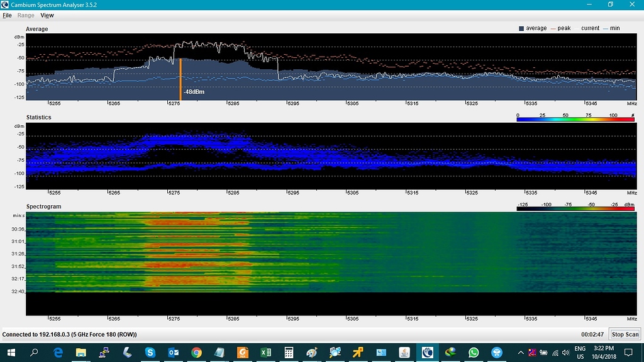Restore down the analyser window
The width and height of the screenshot is (644, 362).
coord(610,4)
